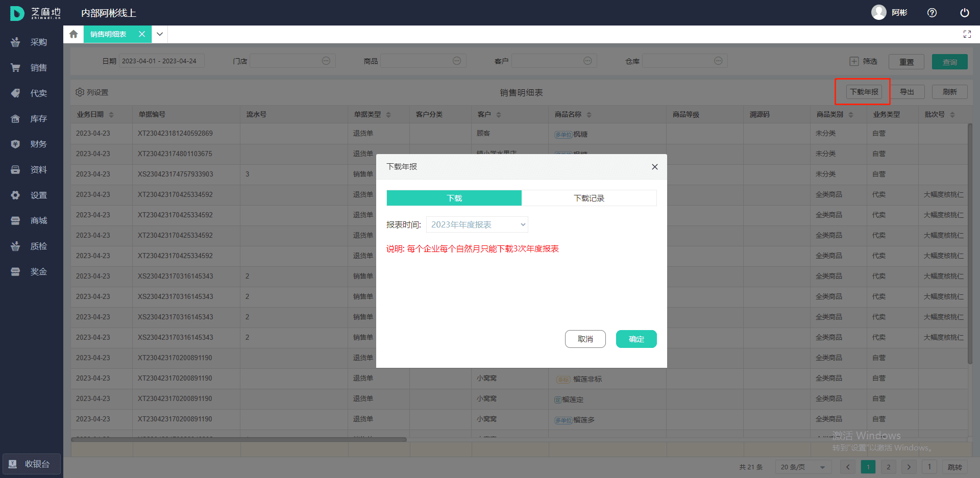
Task: Open the 商城 mall sidebar menu
Action: coord(31,221)
